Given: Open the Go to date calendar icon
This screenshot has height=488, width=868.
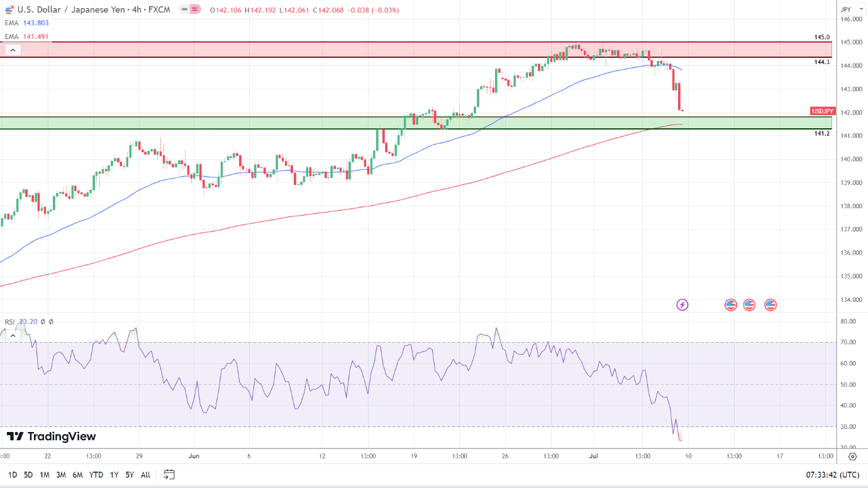Looking at the screenshot, I should tap(169, 474).
